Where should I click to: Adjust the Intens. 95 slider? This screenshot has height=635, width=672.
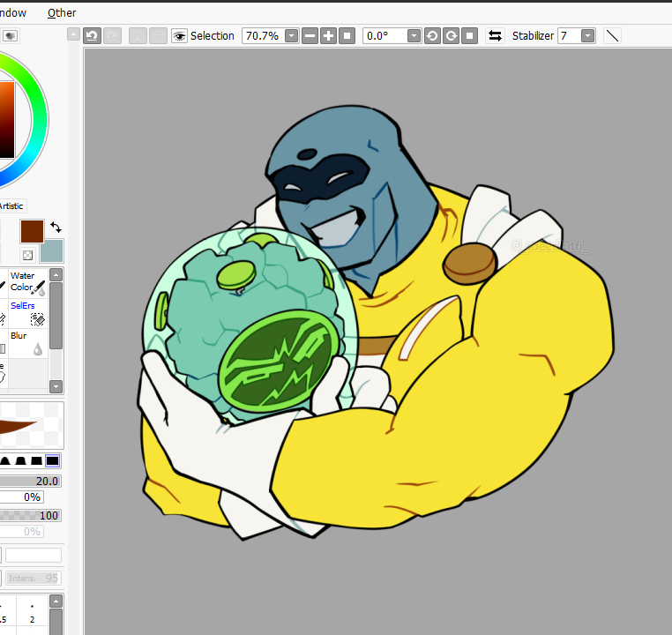point(34,578)
